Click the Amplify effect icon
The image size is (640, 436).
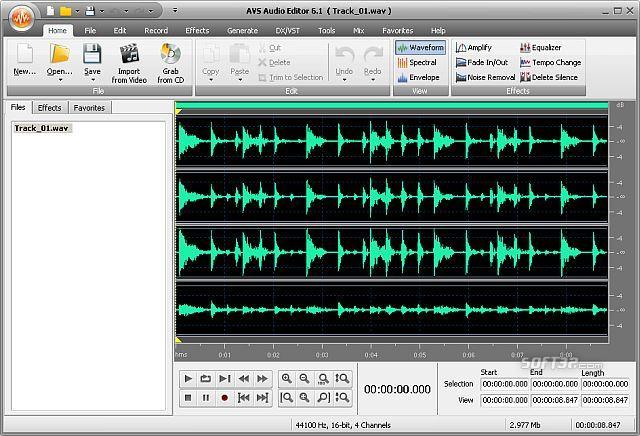coord(461,47)
